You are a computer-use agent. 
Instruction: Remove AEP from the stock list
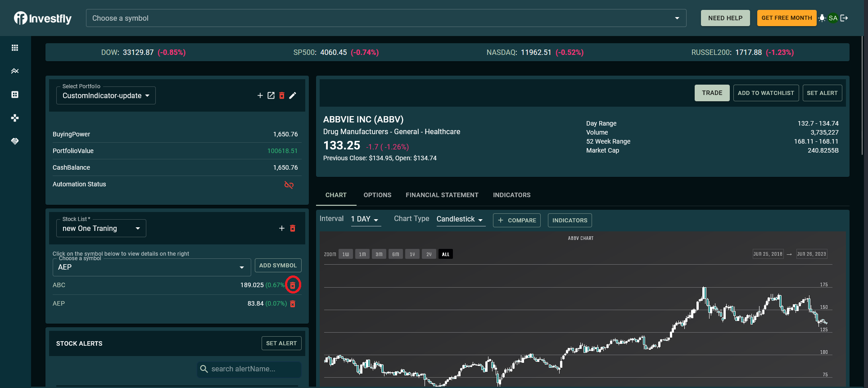293,304
